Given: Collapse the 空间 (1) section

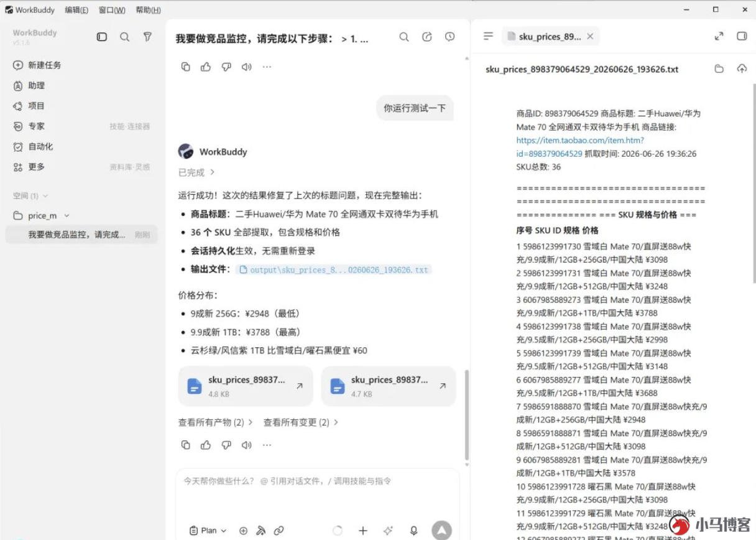Looking at the screenshot, I should (x=45, y=196).
